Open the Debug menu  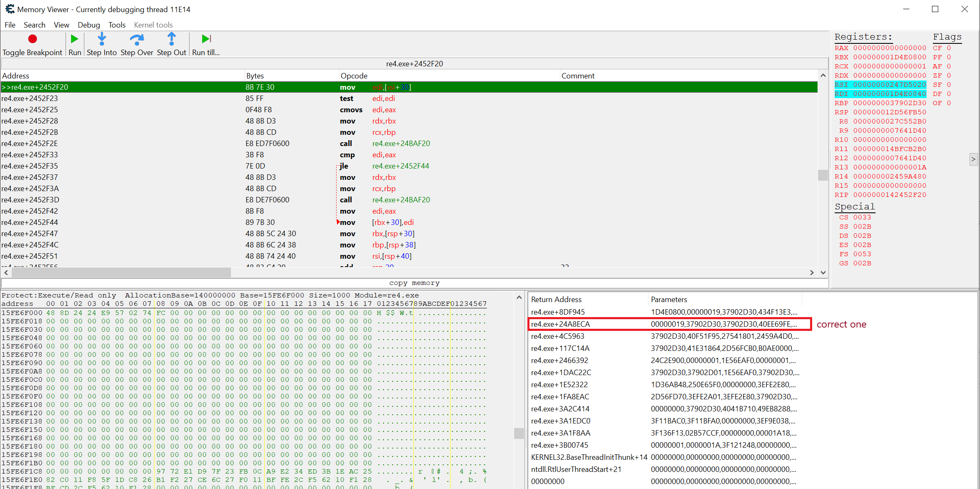[x=89, y=25]
